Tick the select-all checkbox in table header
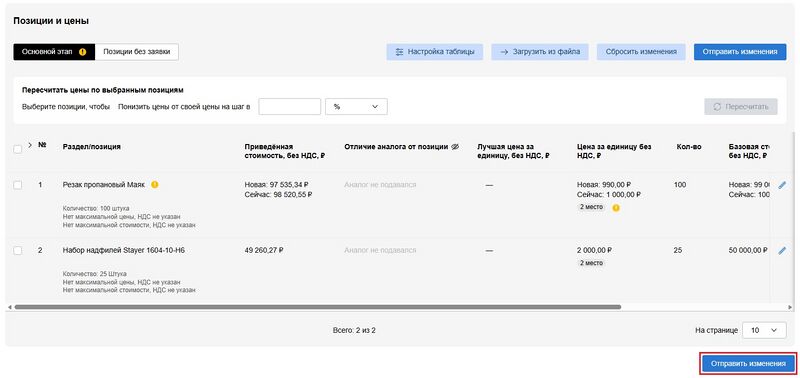 (x=17, y=149)
